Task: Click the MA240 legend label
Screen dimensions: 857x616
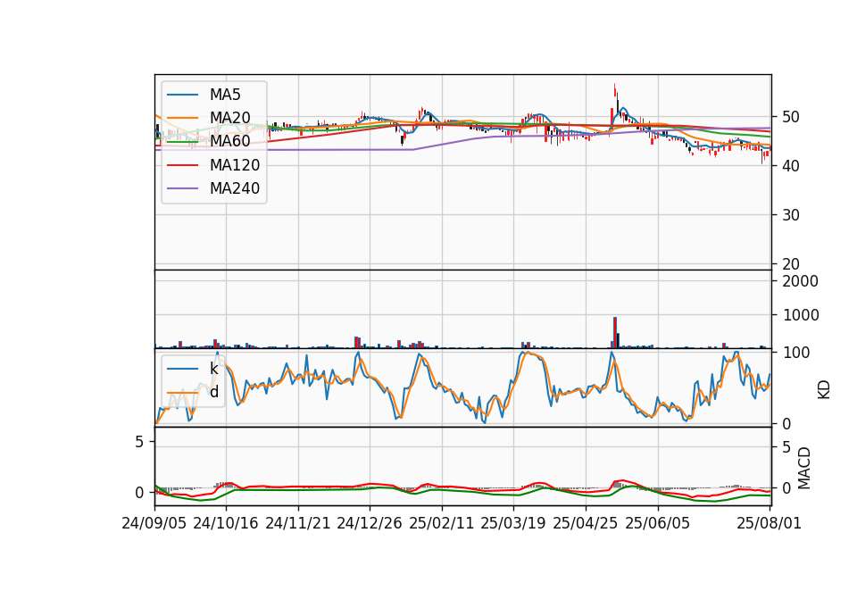Action: click(235, 188)
